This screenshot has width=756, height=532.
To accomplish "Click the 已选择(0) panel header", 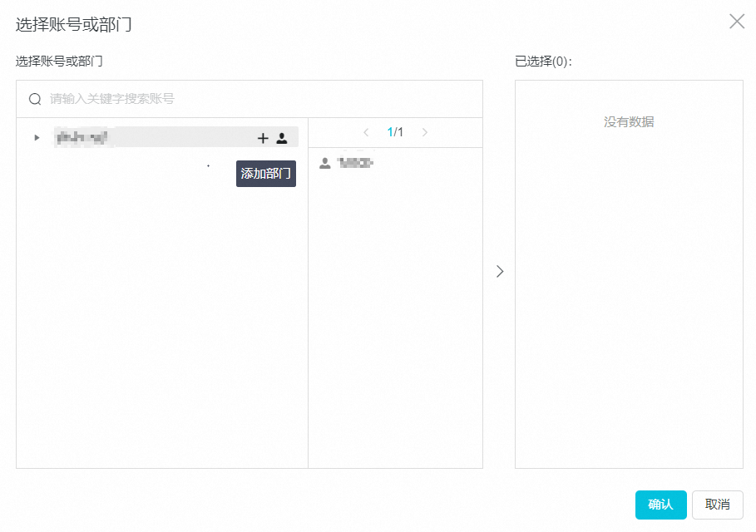I will tap(545, 59).
